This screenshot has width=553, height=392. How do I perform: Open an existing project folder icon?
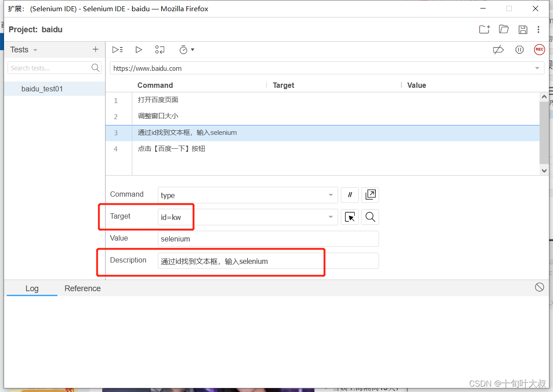504,30
